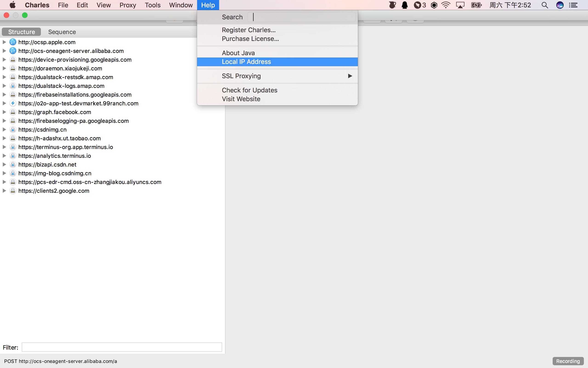
Task: Open the Proxy menu
Action: pos(127,5)
